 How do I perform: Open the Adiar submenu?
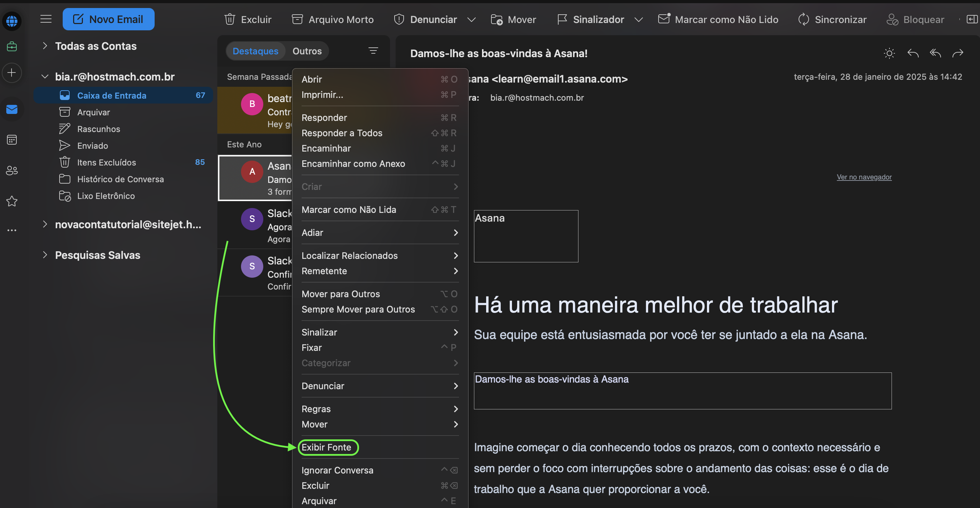pyautogui.click(x=380, y=232)
